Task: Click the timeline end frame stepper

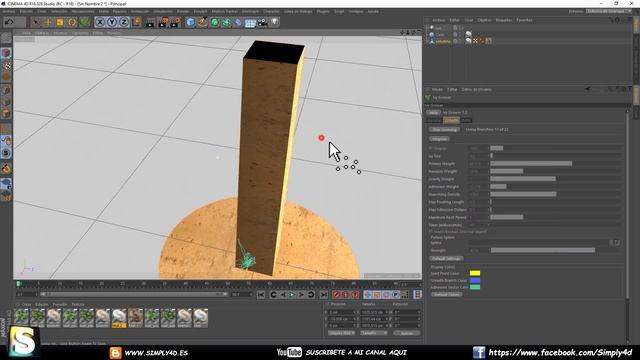Action: click(251, 294)
